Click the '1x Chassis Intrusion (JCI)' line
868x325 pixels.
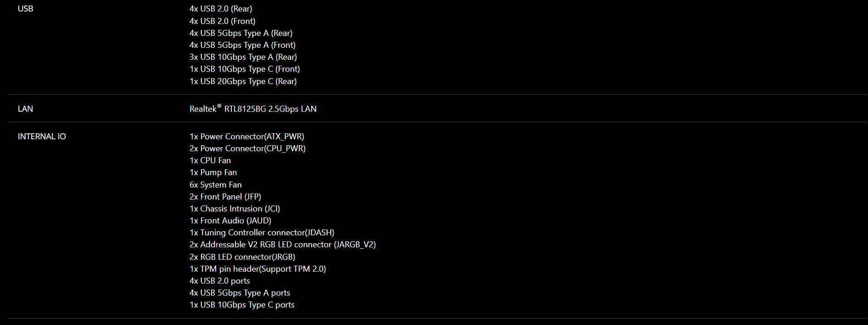coord(235,209)
